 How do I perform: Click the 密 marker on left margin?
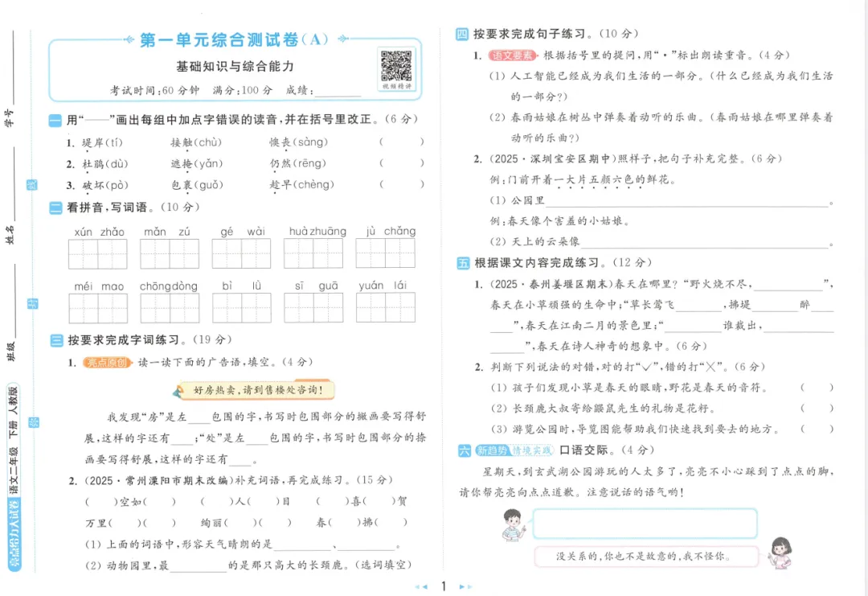[x=33, y=422]
